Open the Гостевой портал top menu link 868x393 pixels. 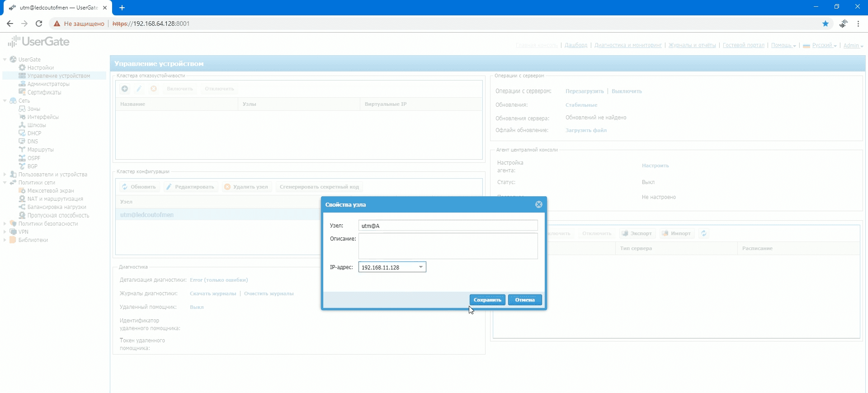744,45
